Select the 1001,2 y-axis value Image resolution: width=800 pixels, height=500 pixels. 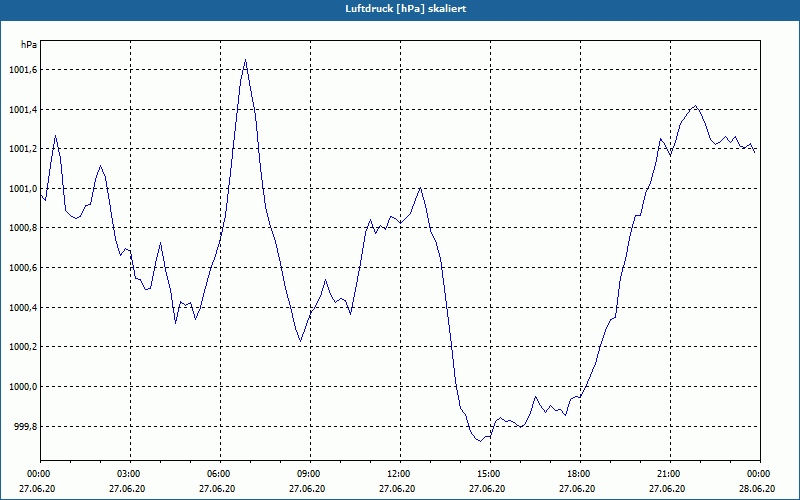click(x=22, y=149)
